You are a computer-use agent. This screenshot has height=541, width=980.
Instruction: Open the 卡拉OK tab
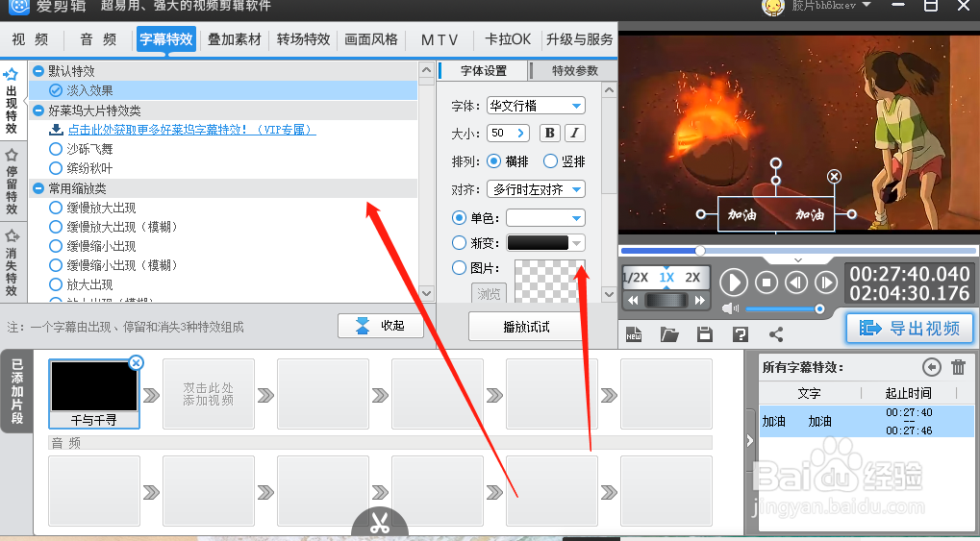point(508,39)
